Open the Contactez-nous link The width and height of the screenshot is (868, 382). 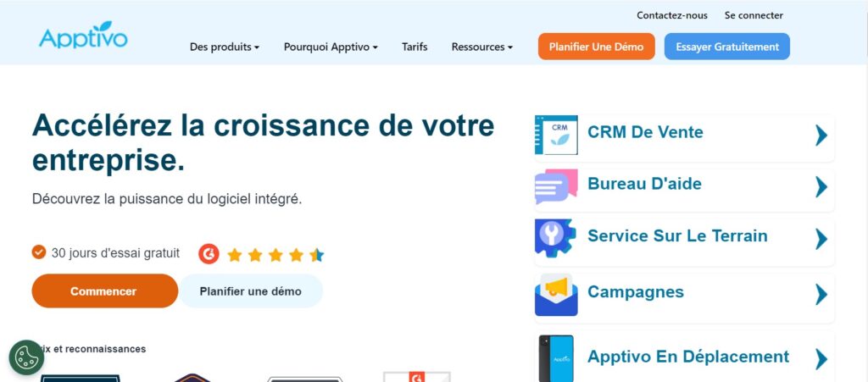[671, 15]
